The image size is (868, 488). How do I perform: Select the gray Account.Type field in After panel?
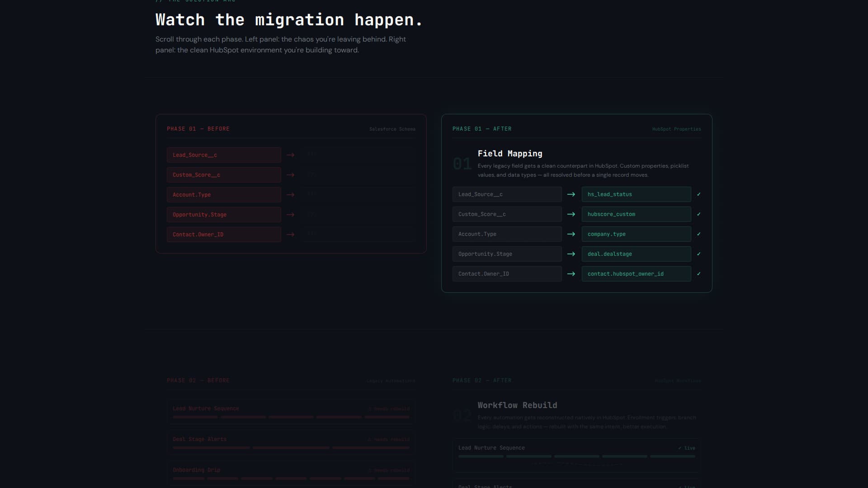(507, 234)
